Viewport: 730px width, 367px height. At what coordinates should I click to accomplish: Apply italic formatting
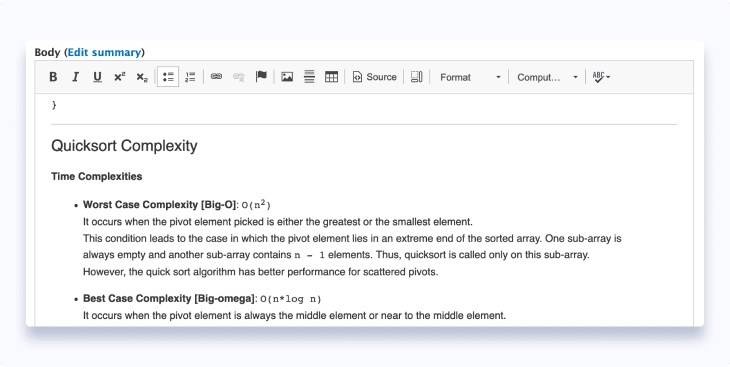(x=75, y=77)
